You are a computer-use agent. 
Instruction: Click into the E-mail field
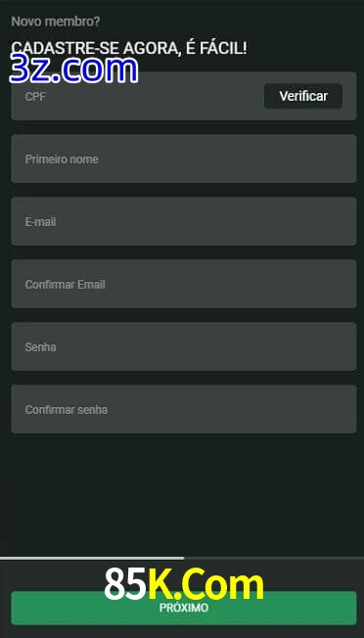point(184,221)
